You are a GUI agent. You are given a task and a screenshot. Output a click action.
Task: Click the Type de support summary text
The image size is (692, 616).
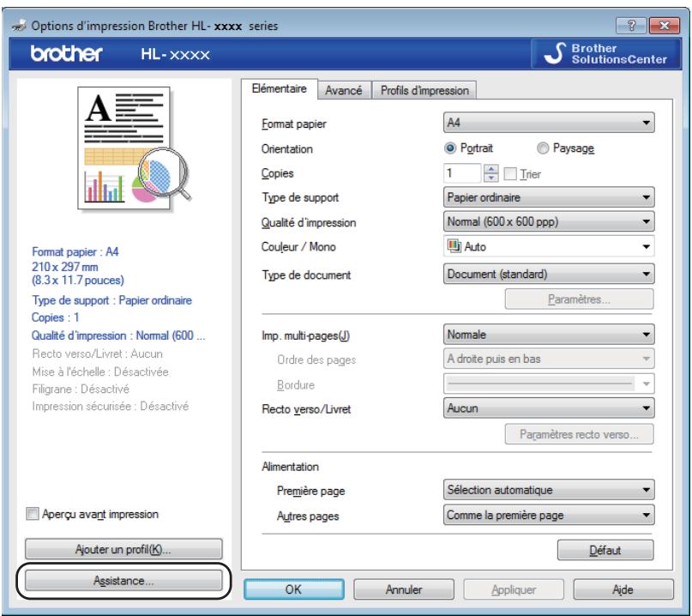click(111, 300)
